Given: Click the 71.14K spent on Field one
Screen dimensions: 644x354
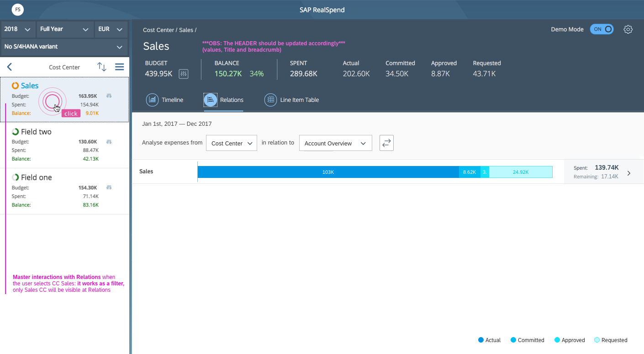Looking at the screenshot, I should [91, 196].
